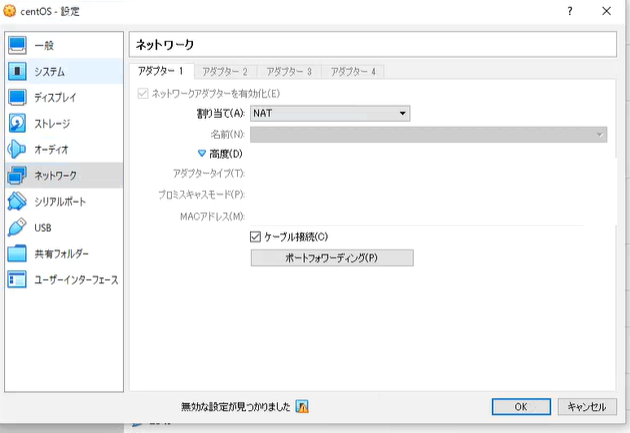
Task: Confirm with the OK button
Action: [x=521, y=407]
